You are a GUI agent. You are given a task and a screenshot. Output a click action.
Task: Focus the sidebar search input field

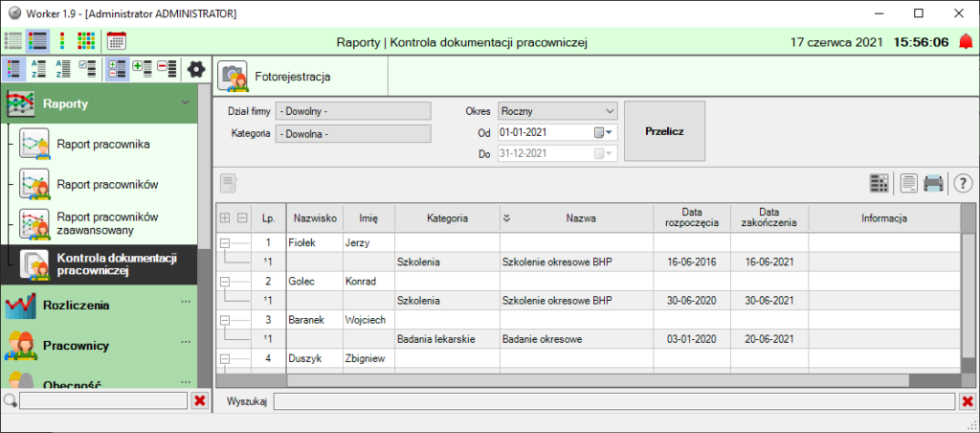tap(103, 400)
